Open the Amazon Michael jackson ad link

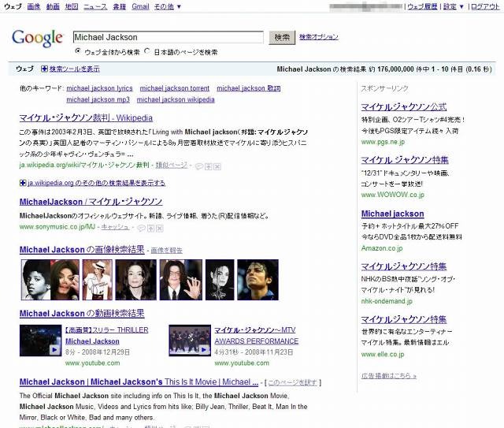coord(392,214)
